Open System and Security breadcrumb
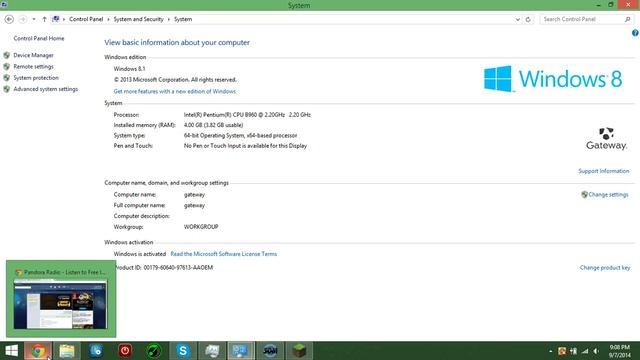The height and width of the screenshot is (360, 640). (x=138, y=19)
